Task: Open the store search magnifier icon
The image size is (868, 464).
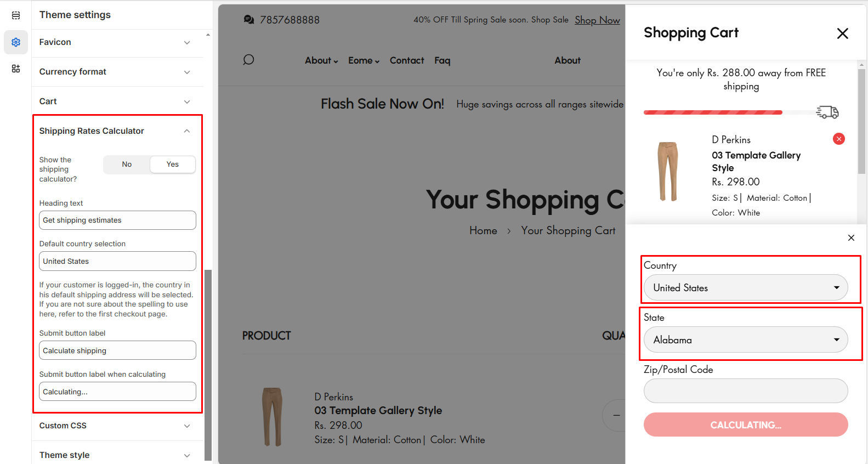Action: (248, 60)
